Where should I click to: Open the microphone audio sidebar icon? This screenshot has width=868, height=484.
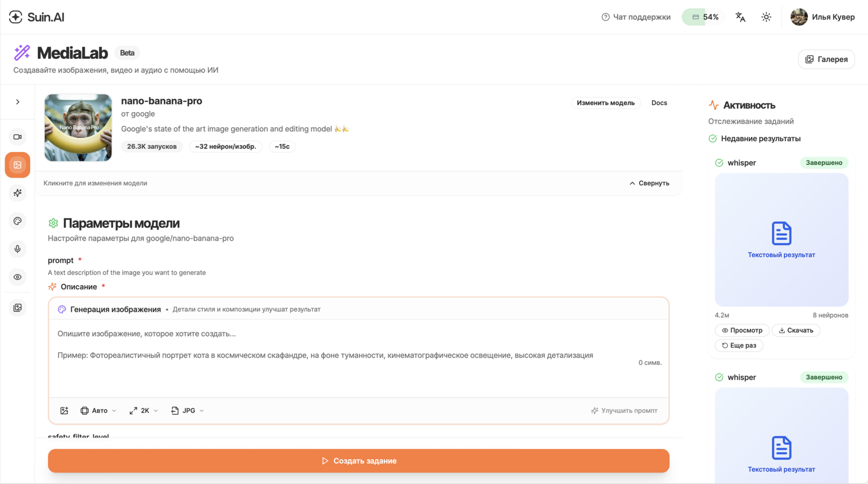(x=18, y=249)
